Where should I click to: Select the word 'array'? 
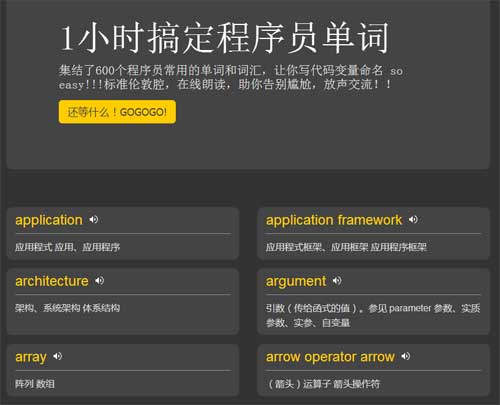point(31,357)
